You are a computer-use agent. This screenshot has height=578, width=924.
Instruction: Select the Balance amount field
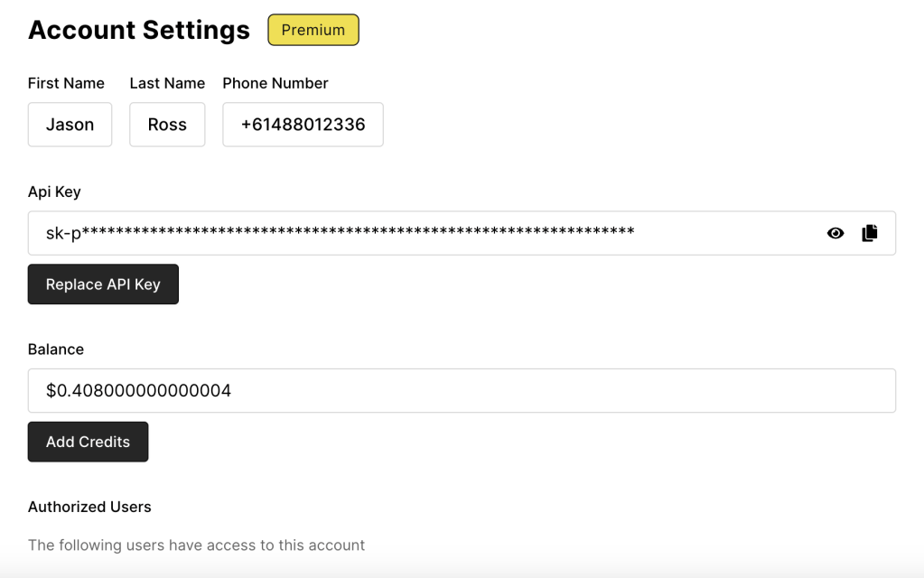click(461, 391)
